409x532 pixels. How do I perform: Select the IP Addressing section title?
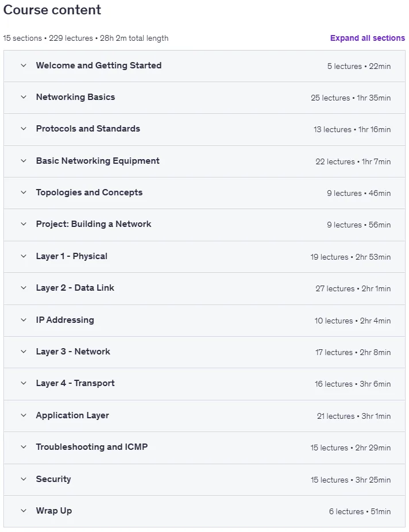[65, 320]
